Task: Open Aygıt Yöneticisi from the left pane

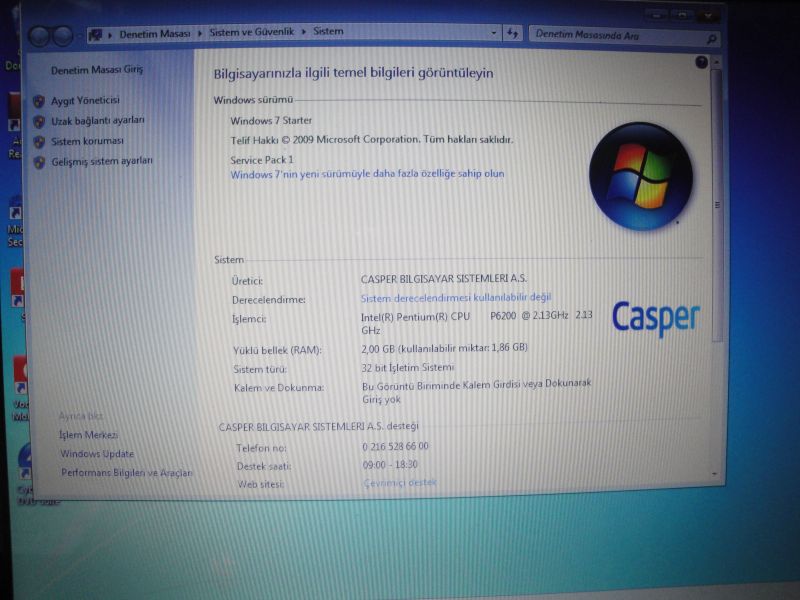Action: [85, 101]
